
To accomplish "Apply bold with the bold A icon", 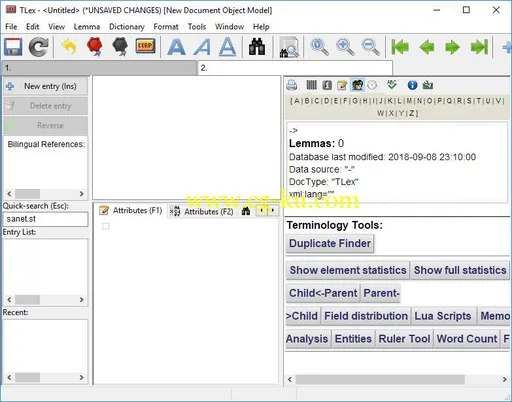I will pos(176,47).
